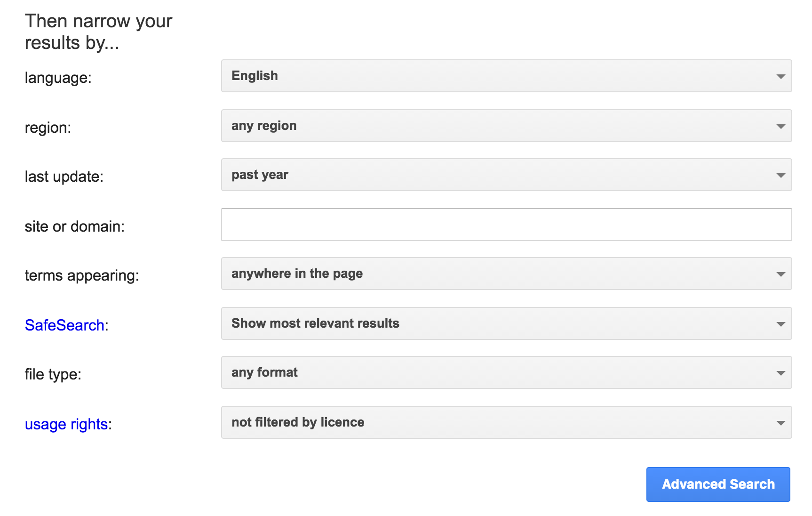
Task: Open the 'anywhere in the page' dropdown
Action: [506, 274]
